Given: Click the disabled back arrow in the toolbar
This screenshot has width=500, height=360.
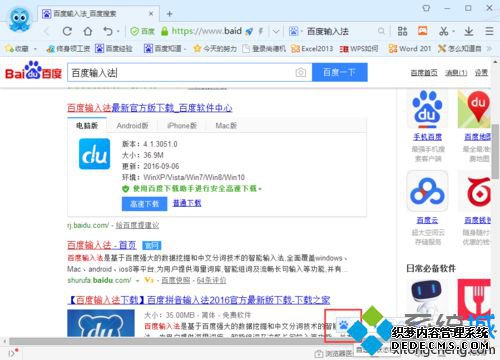Looking at the screenshot, I should coord(47,31).
